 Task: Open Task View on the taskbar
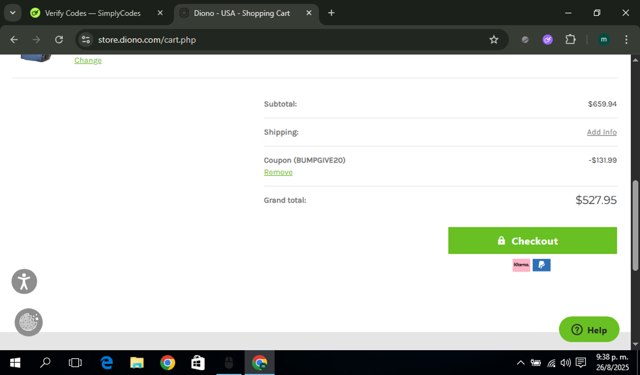76,362
